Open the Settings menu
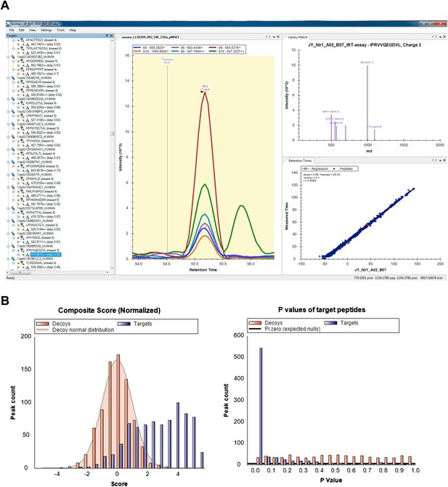 (46, 30)
